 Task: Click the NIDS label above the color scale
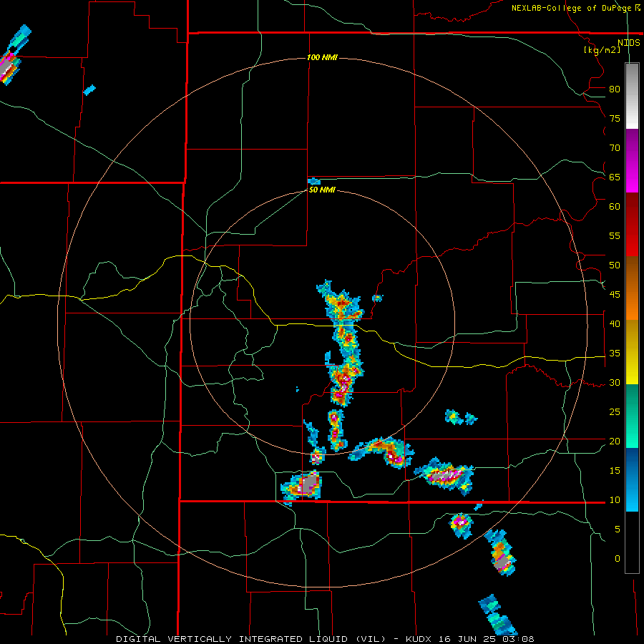tap(629, 43)
